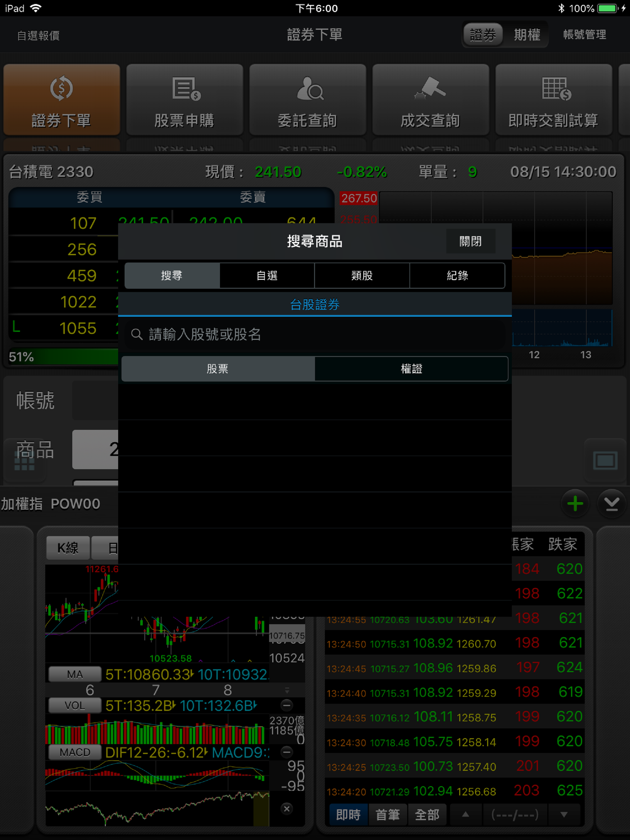The image size is (630, 840).
Task: Select the 台股證券 market tab
Action: [315, 305]
